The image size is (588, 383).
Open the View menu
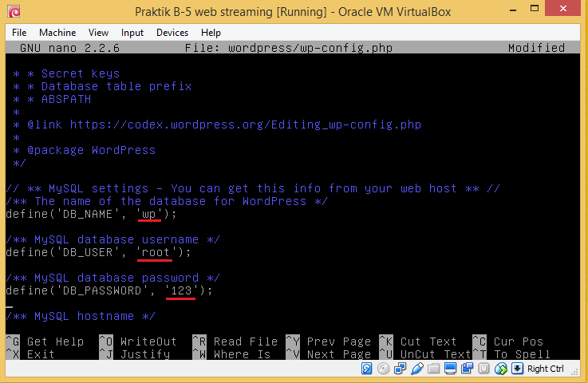(98, 33)
